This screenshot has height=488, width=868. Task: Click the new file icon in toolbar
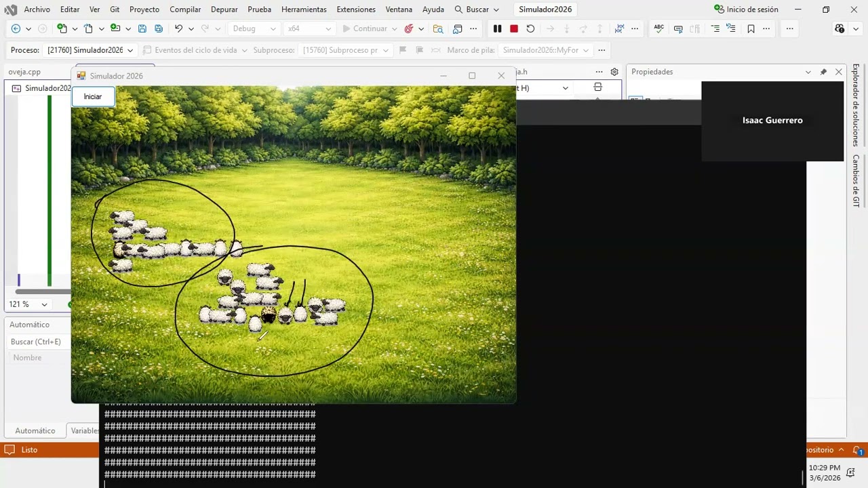tap(88, 28)
